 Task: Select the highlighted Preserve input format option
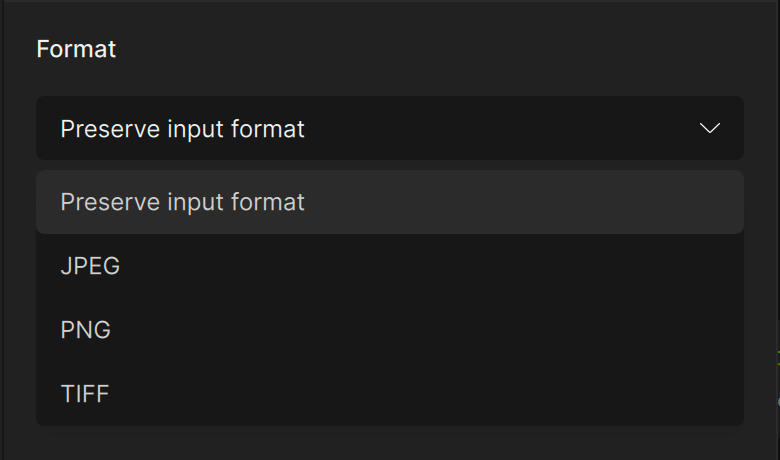(390, 202)
